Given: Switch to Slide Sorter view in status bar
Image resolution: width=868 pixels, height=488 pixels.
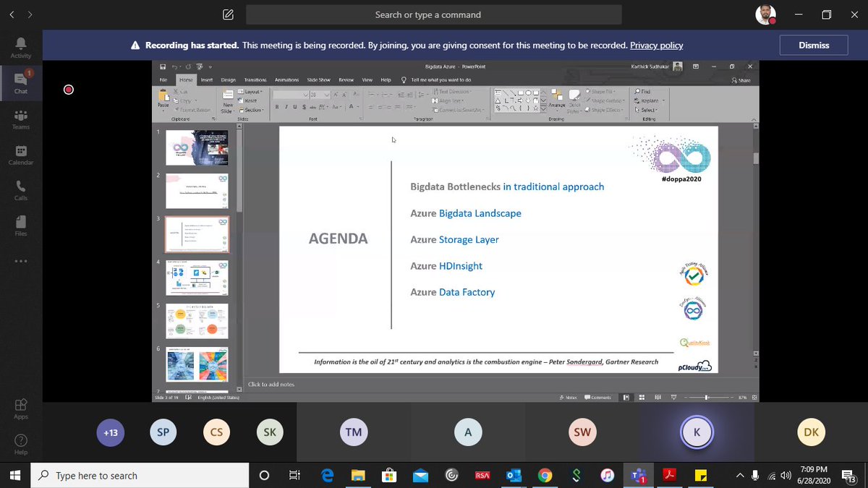Looking at the screenshot, I should tap(641, 397).
